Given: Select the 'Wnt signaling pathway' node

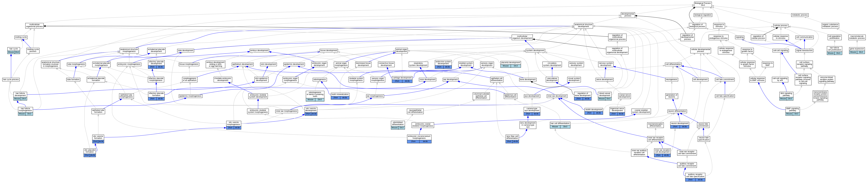Looking at the screenshot, I should [x=786, y=96].
